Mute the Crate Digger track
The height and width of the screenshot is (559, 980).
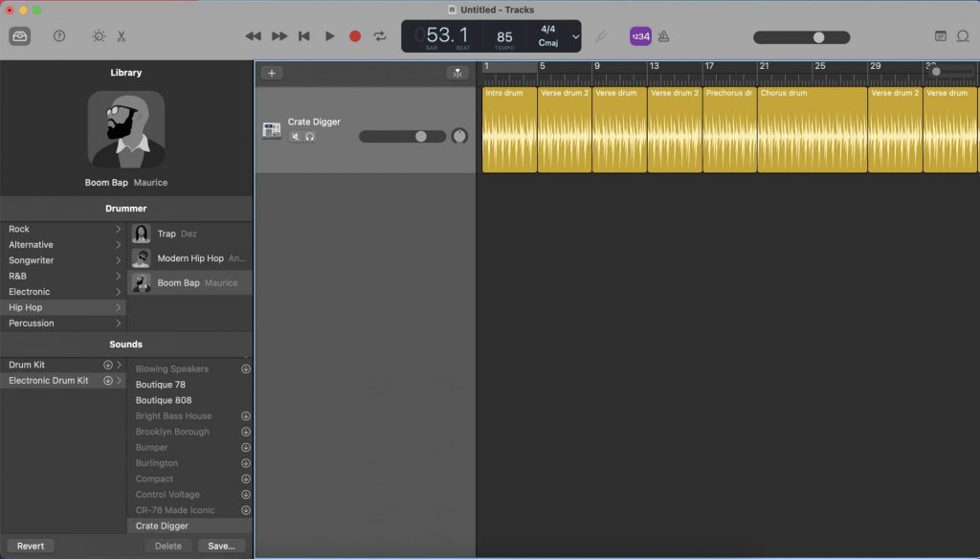pos(296,136)
